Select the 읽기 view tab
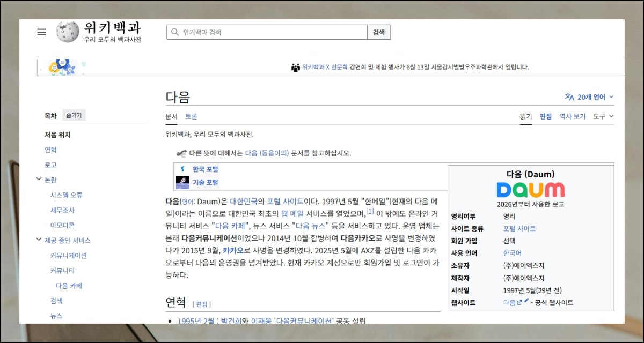This screenshot has height=343, width=644. (x=526, y=116)
